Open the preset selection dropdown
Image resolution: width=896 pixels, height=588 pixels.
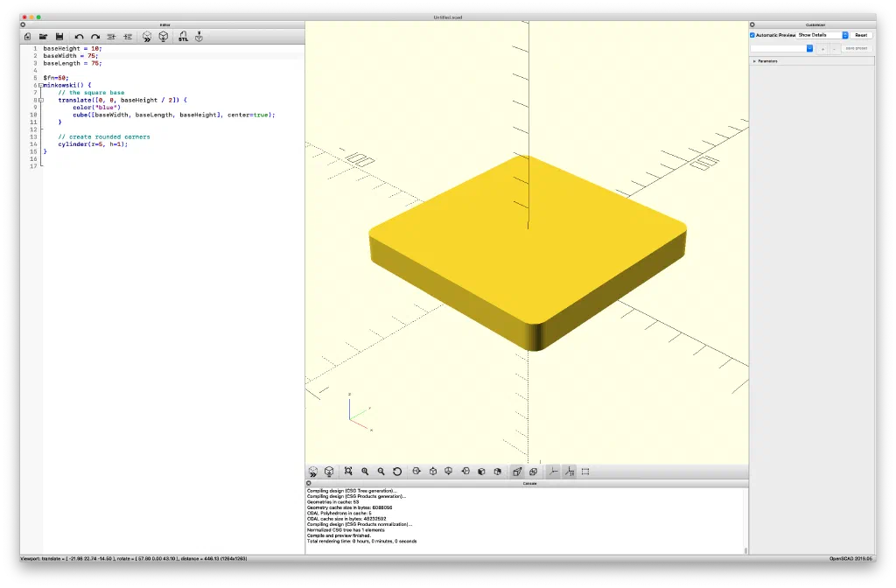(781, 49)
